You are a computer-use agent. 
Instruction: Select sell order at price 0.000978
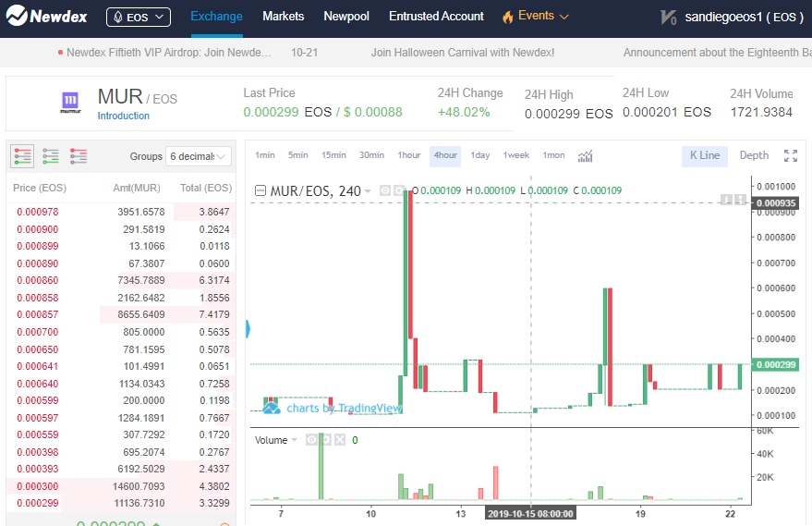click(x=121, y=212)
